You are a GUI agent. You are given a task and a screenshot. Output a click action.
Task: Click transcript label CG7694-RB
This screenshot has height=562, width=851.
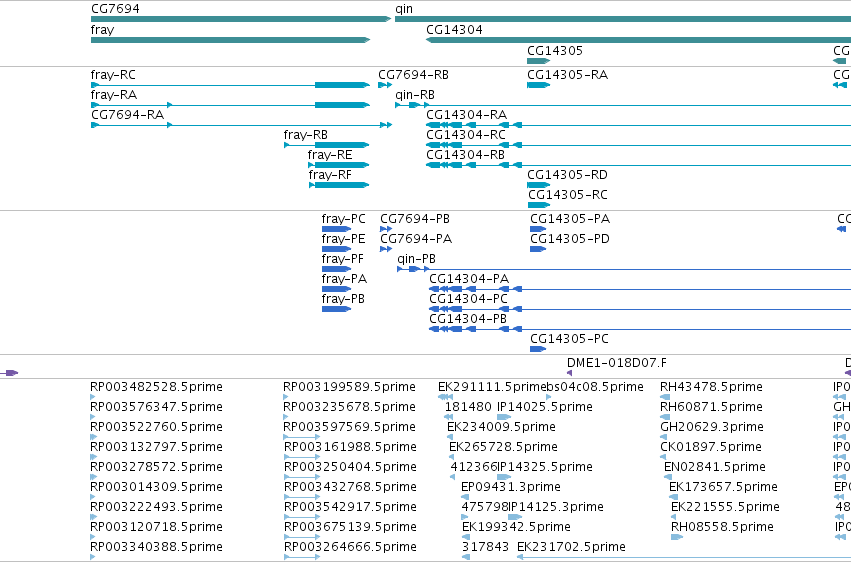click(x=414, y=75)
